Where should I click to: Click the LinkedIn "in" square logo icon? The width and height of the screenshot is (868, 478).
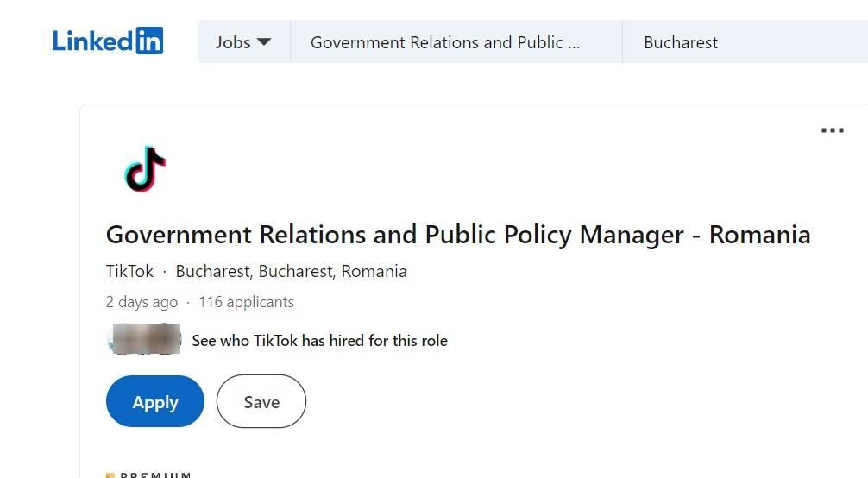[148, 41]
